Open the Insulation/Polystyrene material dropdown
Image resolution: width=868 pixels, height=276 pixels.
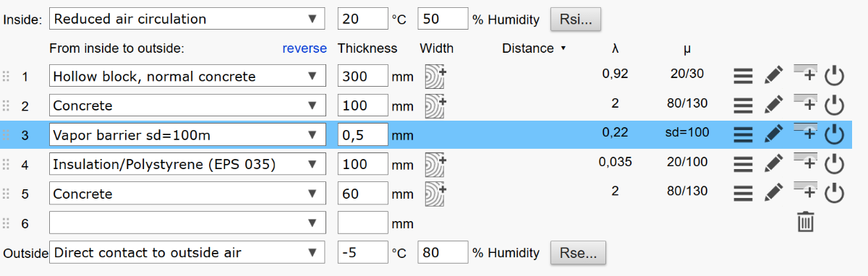pyautogui.click(x=187, y=164)
